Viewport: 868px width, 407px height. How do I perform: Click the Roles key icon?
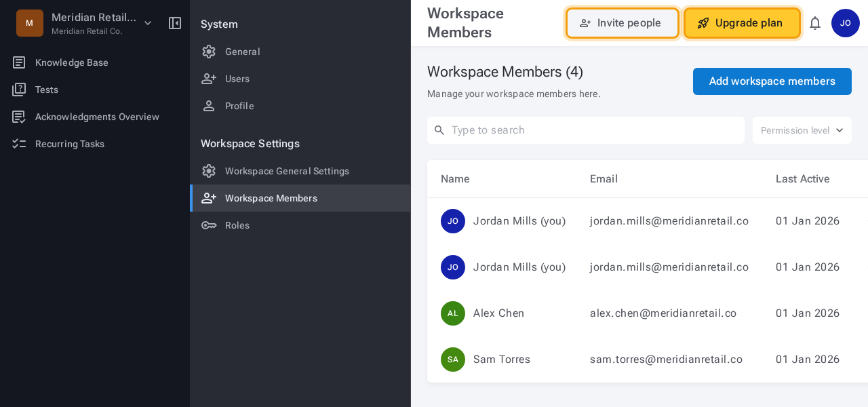click(x=209, y=225)
